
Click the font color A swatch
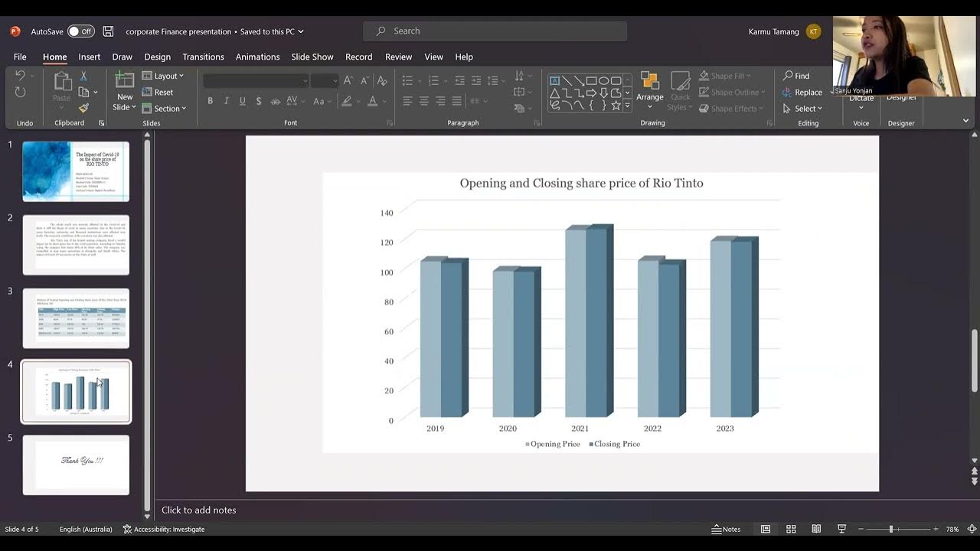pos(372,101)
